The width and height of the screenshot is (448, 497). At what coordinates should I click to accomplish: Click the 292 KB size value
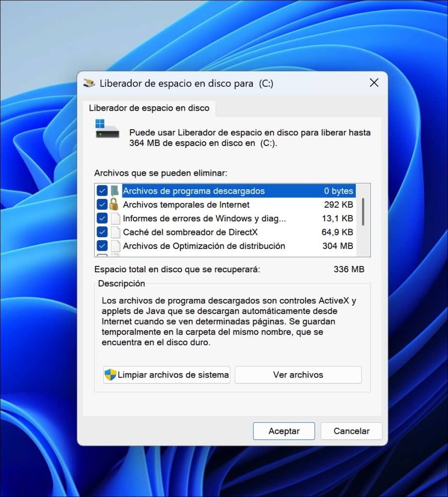click(x=338, y=205)
